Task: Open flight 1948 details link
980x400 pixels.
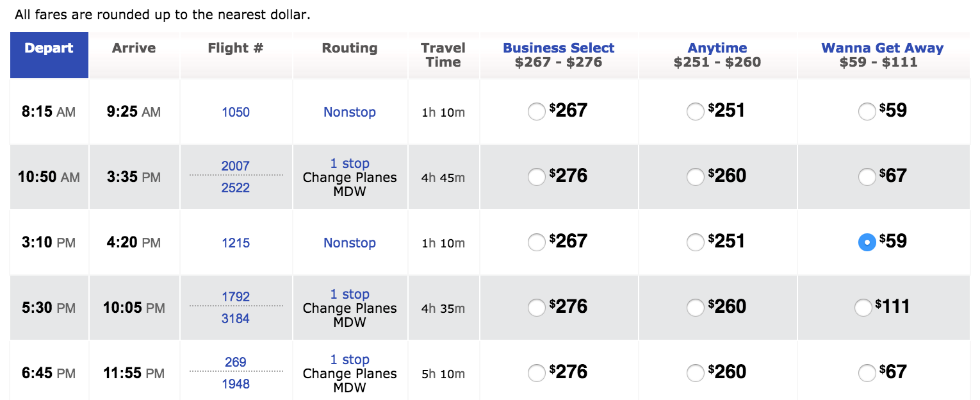Action: (x=236, y=384)
